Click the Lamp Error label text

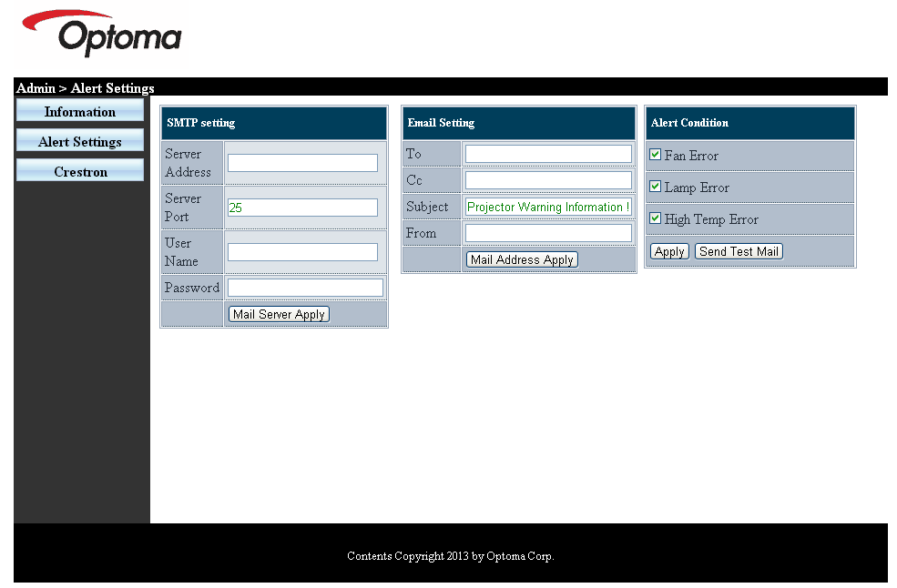697,188
